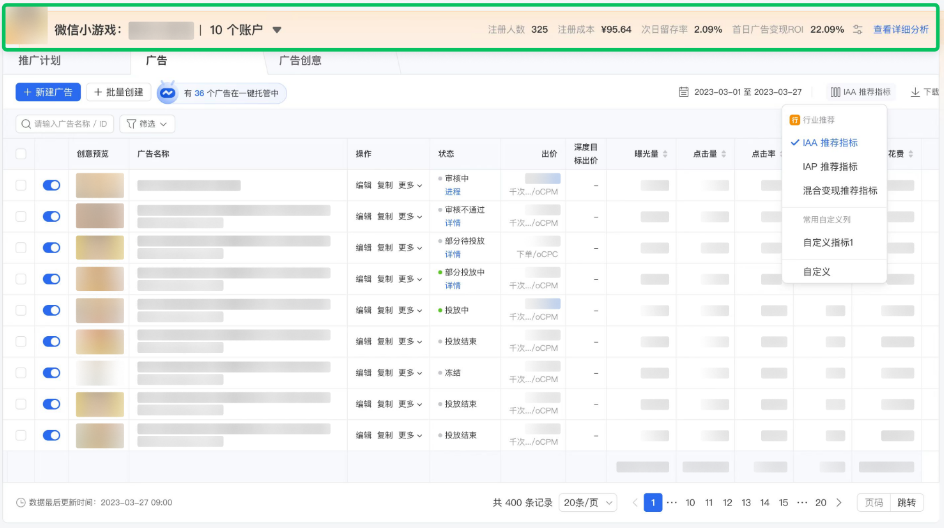The image size is (944, 528).
Task: Check the select-all header checkbox
Action: pos(21,154)
